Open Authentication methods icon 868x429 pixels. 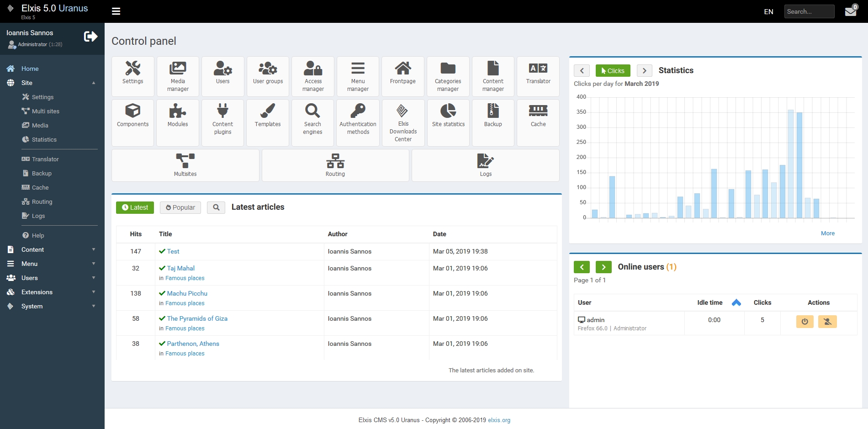(x=358, y=123)
